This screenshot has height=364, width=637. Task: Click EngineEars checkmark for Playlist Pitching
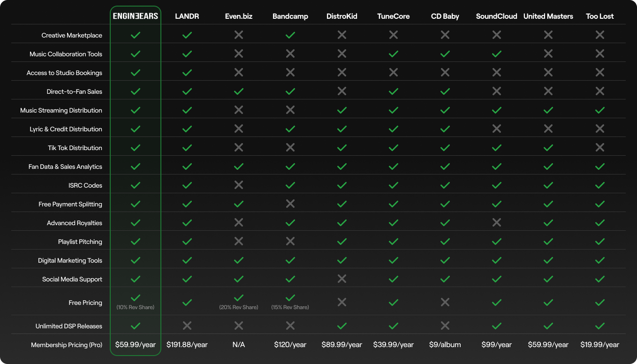click(x=136, y=242)
